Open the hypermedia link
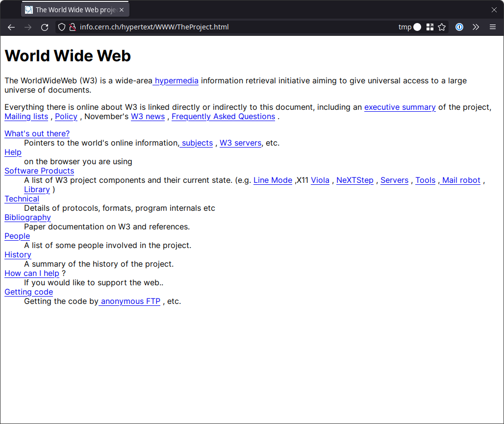504x424 pixels. pos(176,81)
